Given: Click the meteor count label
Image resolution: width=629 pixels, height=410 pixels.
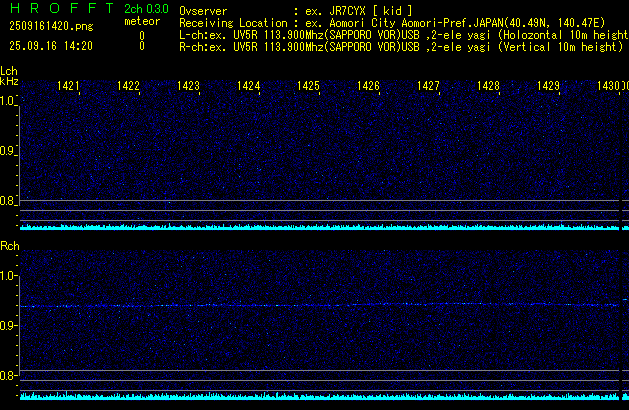Looking at the screenshot, I should click(x=142, y=21).
